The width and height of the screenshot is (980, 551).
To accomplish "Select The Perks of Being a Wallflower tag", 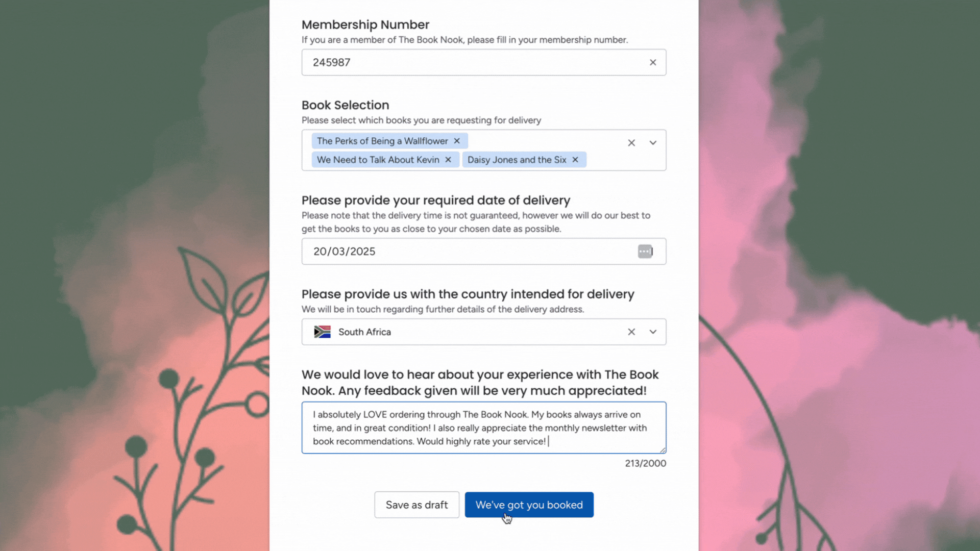I will pyautogui.click(x=382, y=141).
